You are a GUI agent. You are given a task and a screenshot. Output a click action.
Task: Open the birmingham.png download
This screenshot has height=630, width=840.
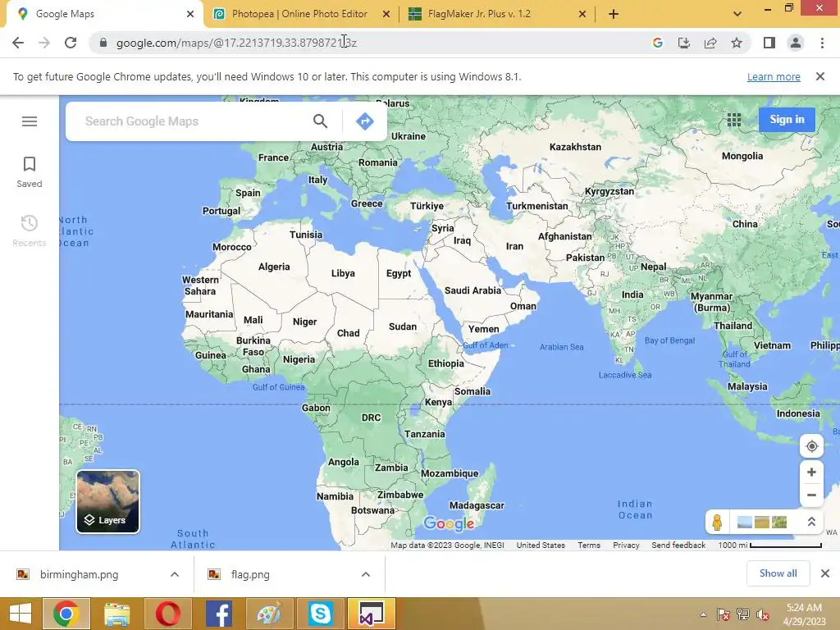[x=80, y=574]
